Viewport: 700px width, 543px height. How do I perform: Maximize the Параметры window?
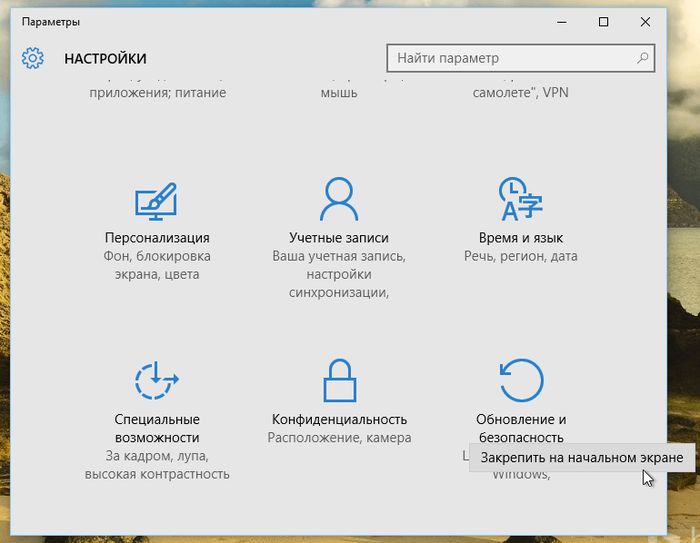[x=603, y=21]
